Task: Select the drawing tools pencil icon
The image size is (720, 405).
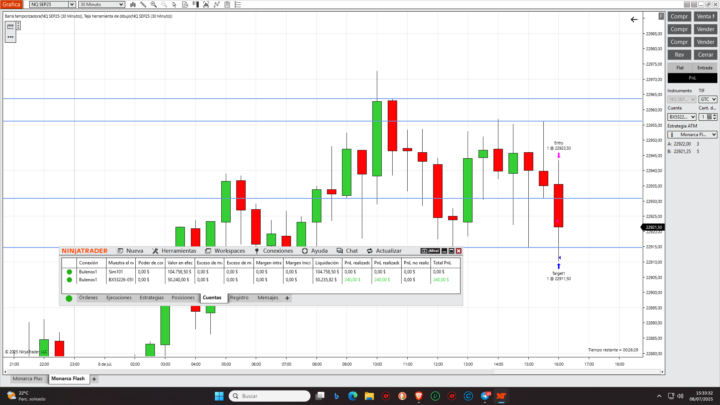Action: [143, 5]
